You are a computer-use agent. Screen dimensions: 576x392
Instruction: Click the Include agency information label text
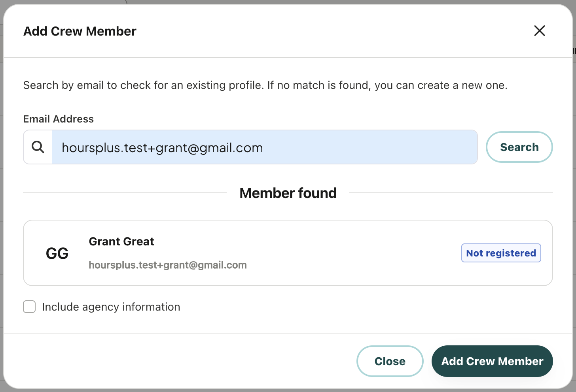111,307
